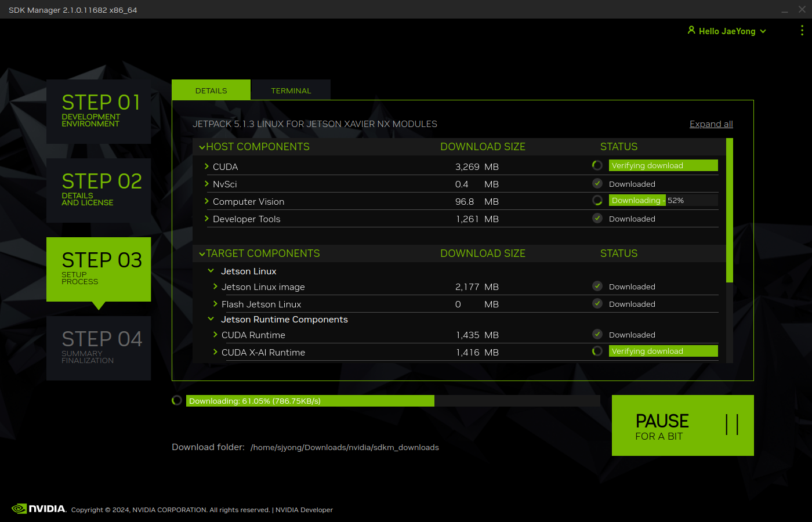Expand the Computer Vision component row
Screen dimensions: 812x522
[206, 201]
